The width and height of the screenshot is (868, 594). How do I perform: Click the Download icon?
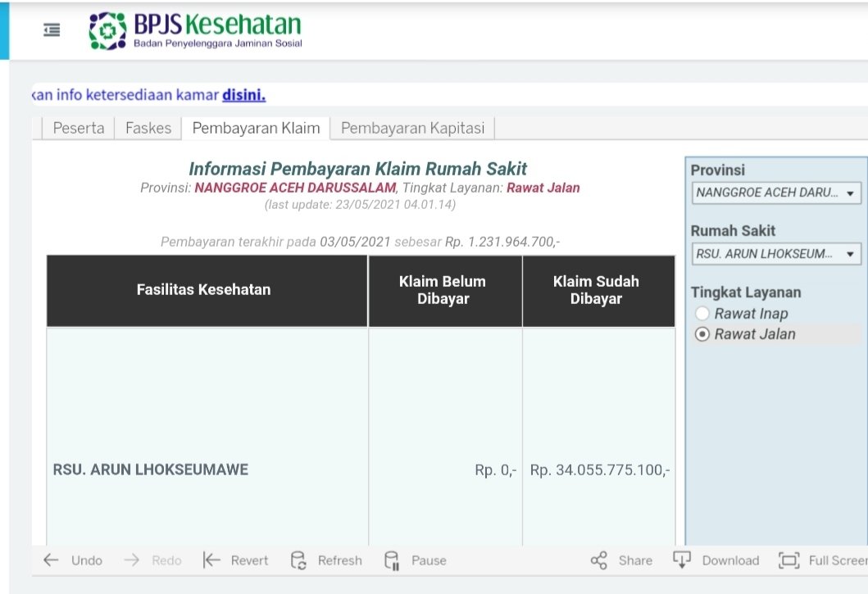click(682, 560)
